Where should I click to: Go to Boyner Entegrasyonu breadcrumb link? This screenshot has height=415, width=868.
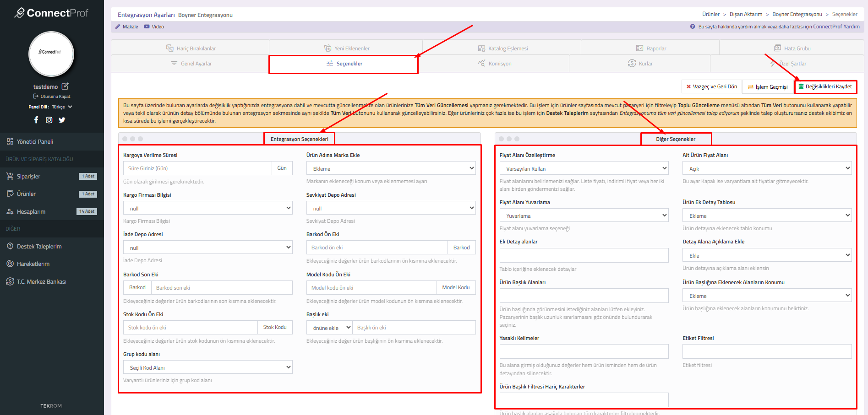(x=797, y=14)
